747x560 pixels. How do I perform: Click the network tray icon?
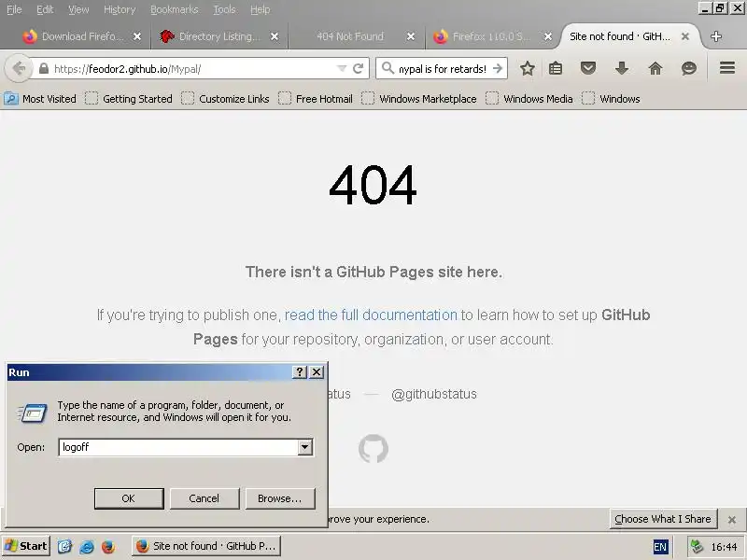[x=697, y=546]
